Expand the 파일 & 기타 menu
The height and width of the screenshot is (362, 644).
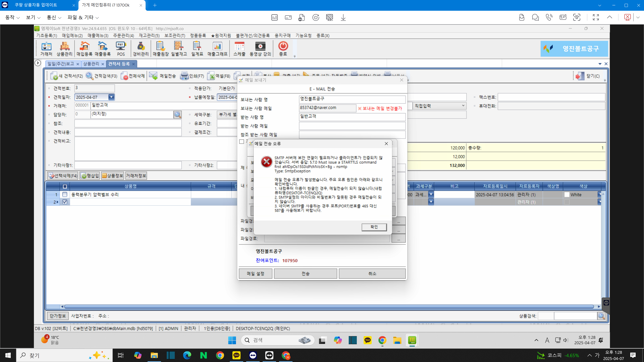coord(83,17)
